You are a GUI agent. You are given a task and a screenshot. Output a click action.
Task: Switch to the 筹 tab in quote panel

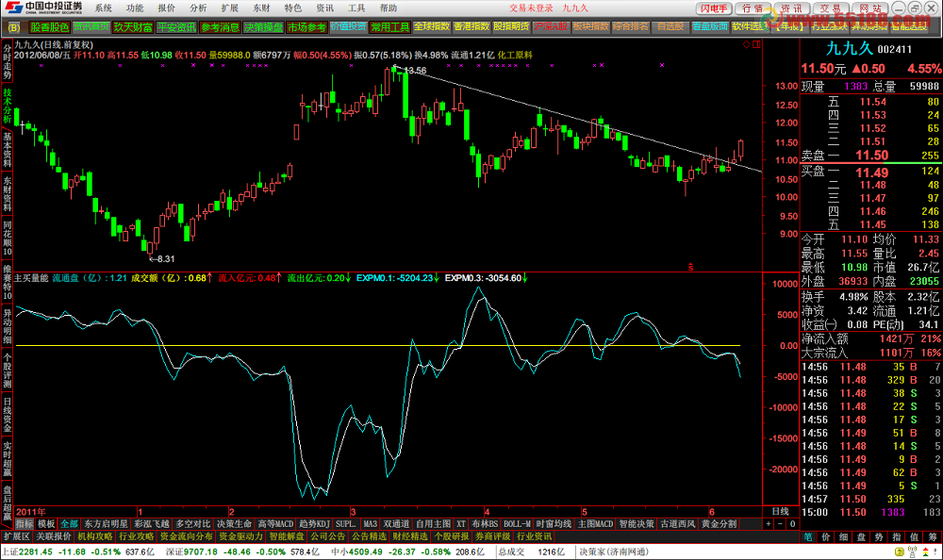point(933,536)
